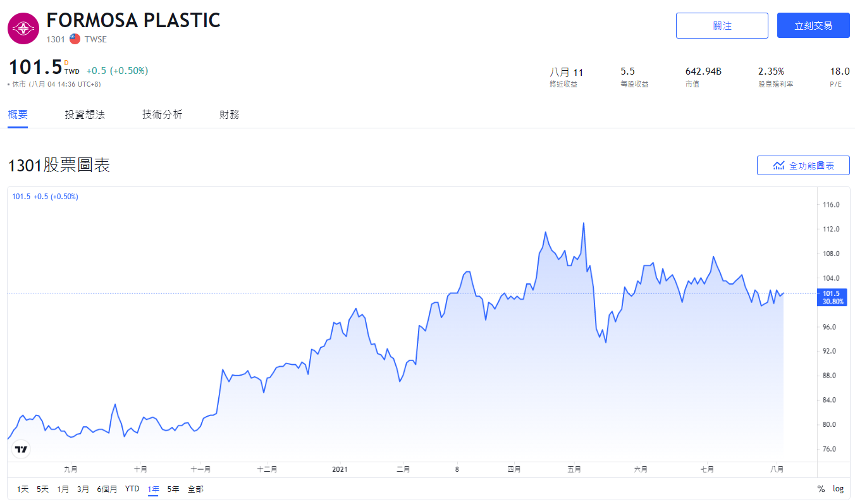Image resolution: width=855 pixels, height=504 pixels.
Task: Click the 八月 11 upcoming earnings date
Action: [x=567, y=72]
